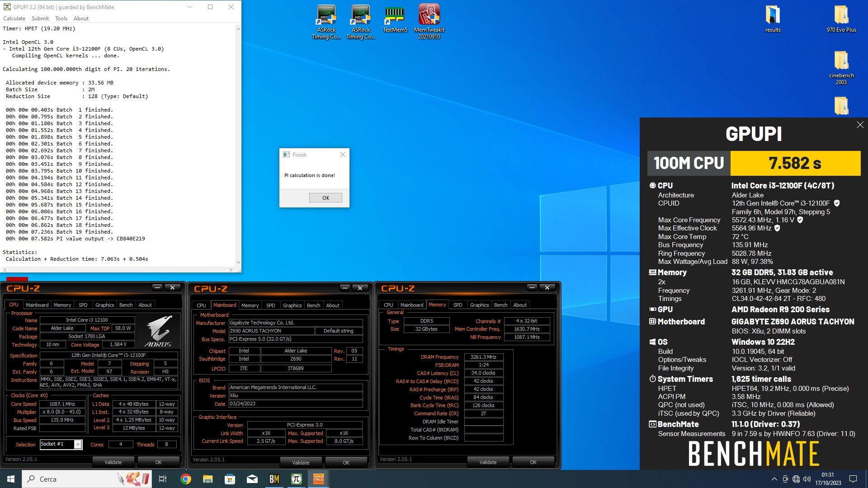This screenshot has height=488, width=868.
Task: Click OK in the middle CPU-Z window
Action: coord(346,463)
